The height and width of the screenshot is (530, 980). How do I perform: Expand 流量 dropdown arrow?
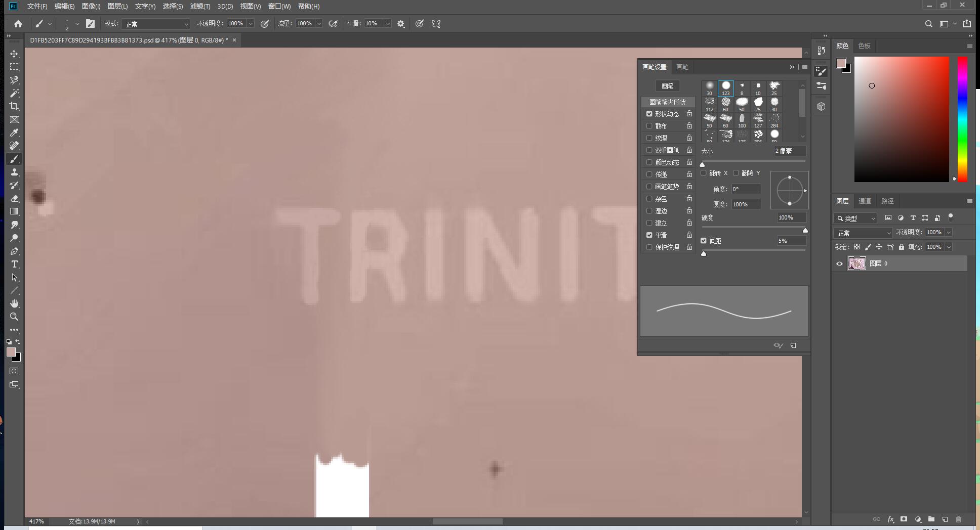point(319,24)
